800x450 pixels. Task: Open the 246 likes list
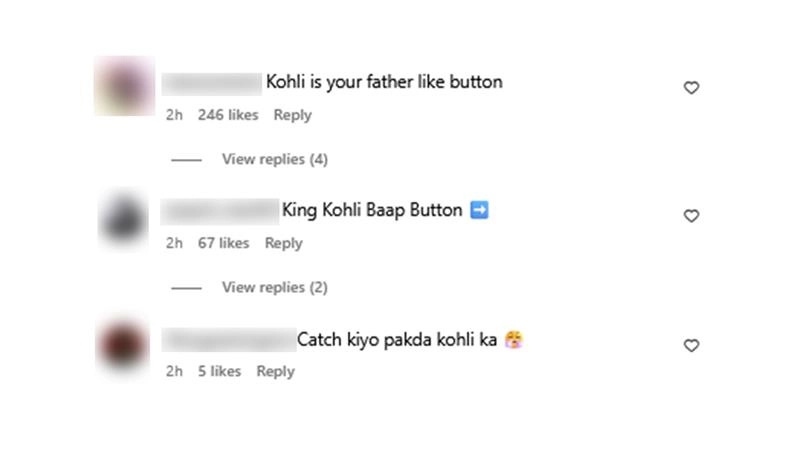coord(228,115)
